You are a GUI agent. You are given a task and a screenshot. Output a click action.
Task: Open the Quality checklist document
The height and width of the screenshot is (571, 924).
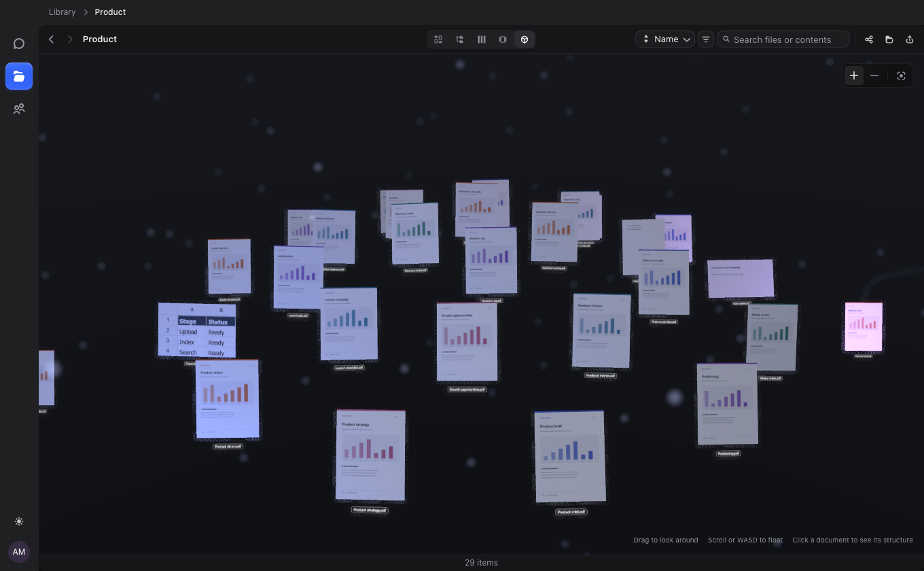coord(229,266)
